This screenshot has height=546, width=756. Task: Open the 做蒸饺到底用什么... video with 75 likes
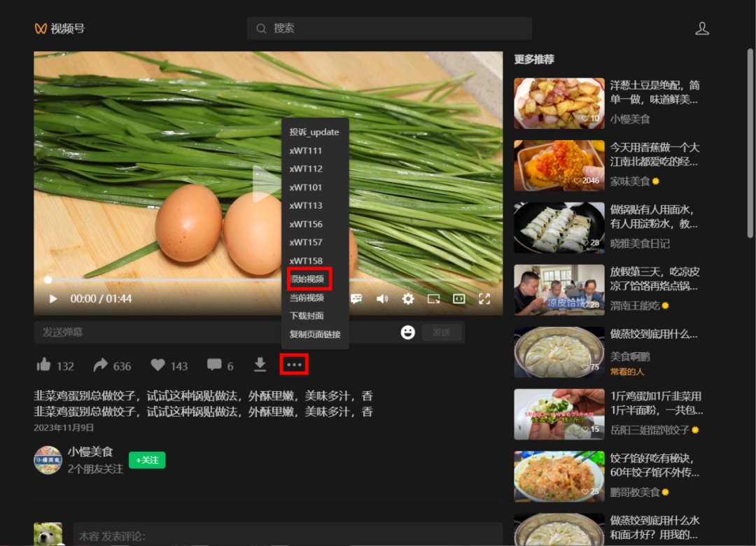click(x=559, y=352)
